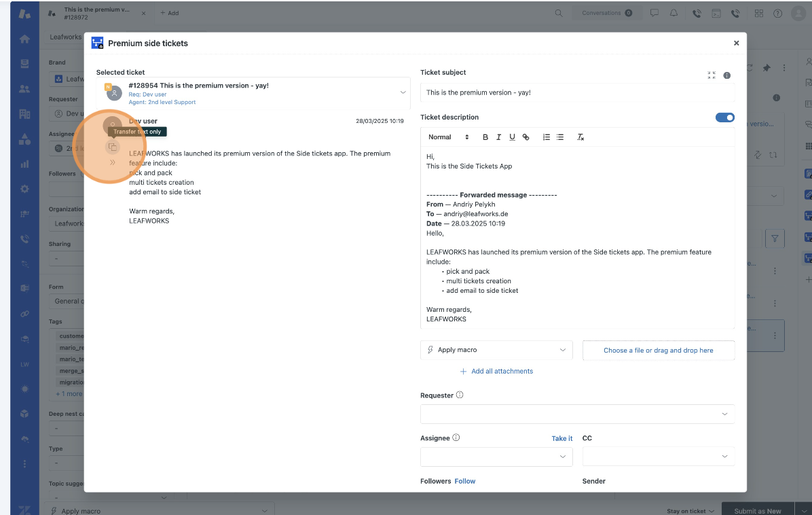Click Choose a file or drag and drop here
812x515 pixels.
click(659, 351)
